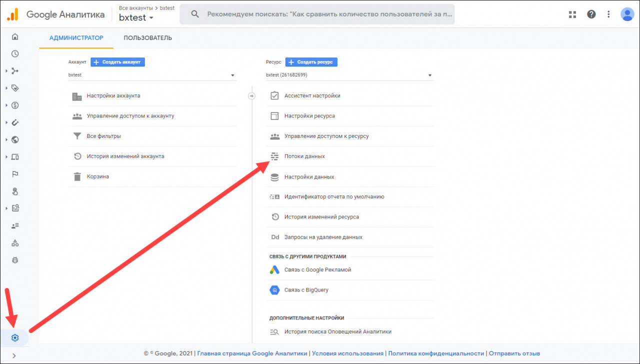The height and width of the screenshot is (364, 640).
Task: Open the globe Demographics icon in sidebar
Action: pos(15,140)
